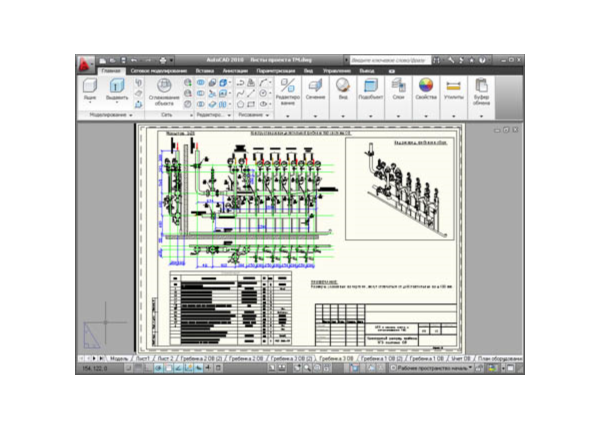Image resolution: width=600 pixels, height=428 pixels.
Task: Open the Буфер обмена (Clipboard) panel button
Action: pos(481,92)
